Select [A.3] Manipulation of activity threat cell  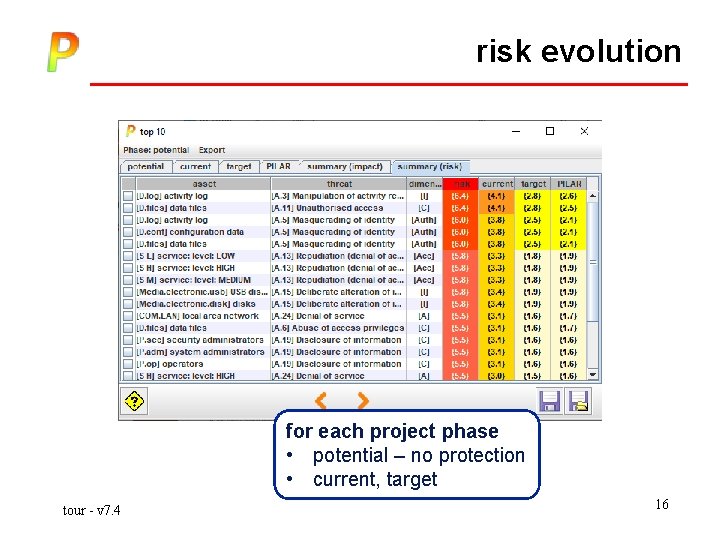pyautogui.click(x=338, y=196)
